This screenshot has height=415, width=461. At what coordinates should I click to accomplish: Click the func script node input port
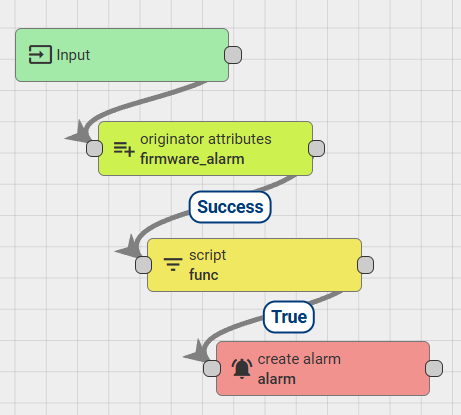143,265
